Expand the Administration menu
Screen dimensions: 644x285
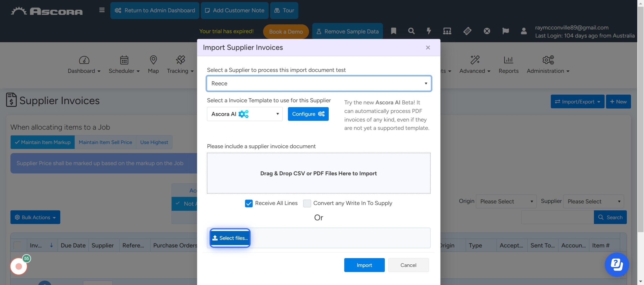point(548,71)
